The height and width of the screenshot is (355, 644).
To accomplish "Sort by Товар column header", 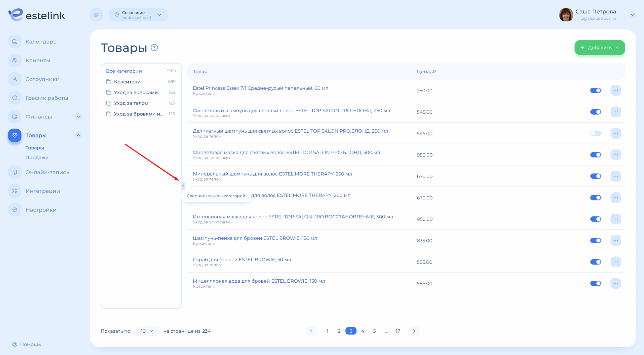I will coord(200,72).
